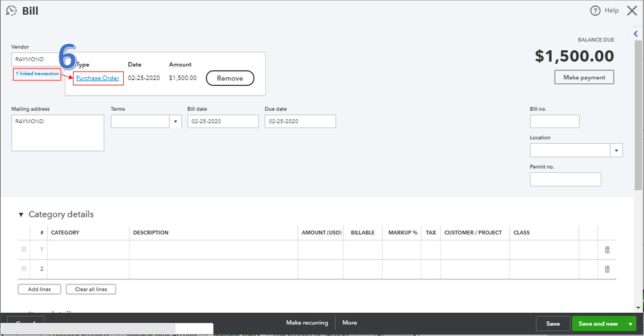Click the Customer / Project cell in line 1
This screenshot has height=336, width=644.
click(475, 250)
